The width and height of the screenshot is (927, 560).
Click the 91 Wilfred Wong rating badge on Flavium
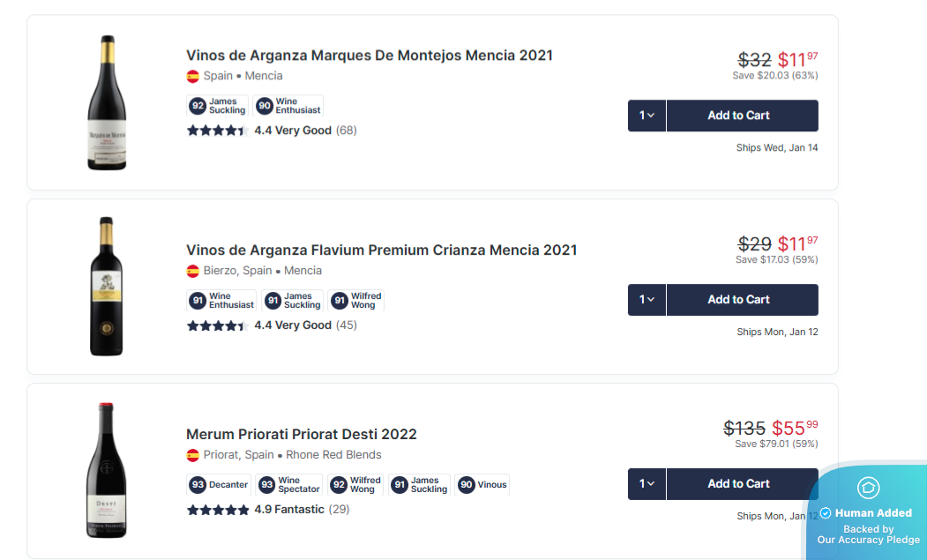355,301
